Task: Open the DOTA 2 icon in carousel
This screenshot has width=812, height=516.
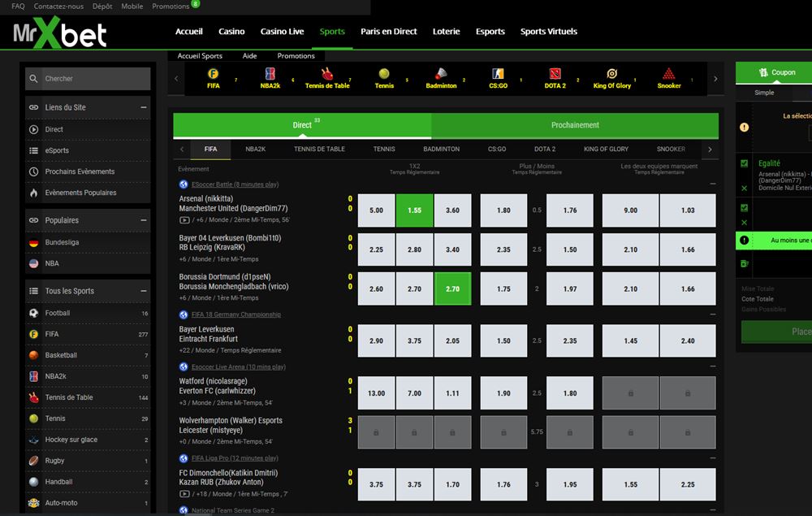Action: 555,74
